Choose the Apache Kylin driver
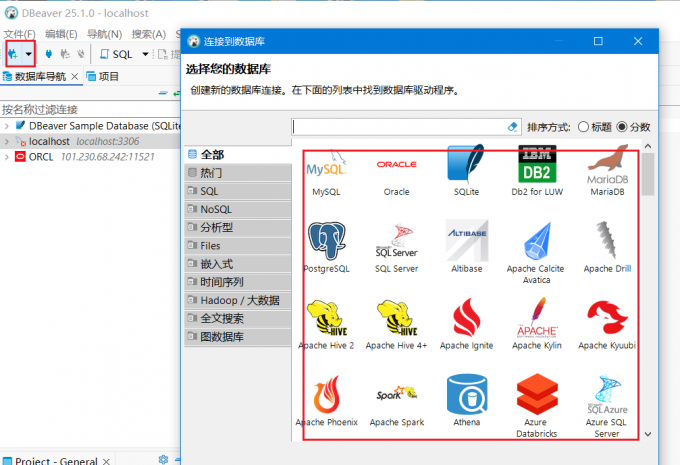680x465 pixels. [537, 324]
